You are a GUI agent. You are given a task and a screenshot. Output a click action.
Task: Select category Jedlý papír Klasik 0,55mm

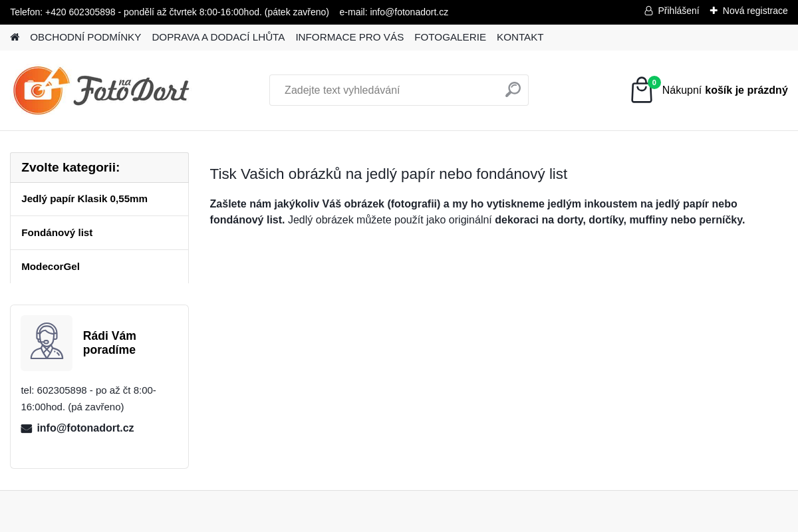84,198
